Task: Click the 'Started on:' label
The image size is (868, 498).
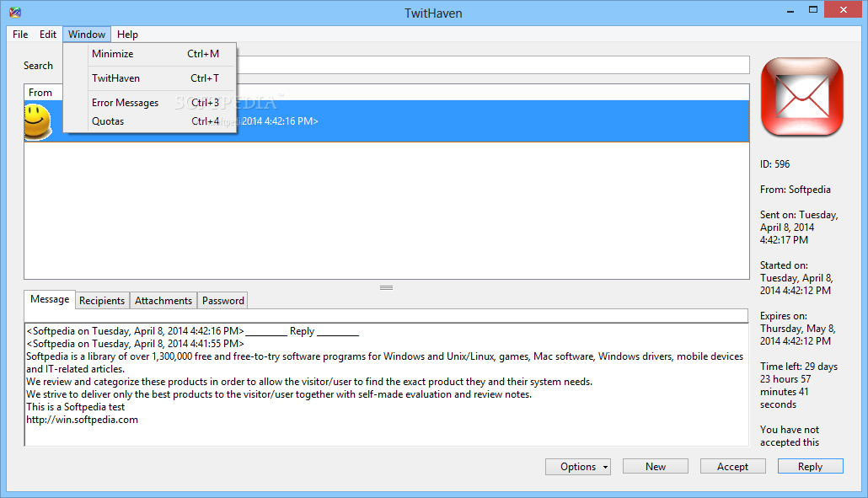Action: [784, 265]
